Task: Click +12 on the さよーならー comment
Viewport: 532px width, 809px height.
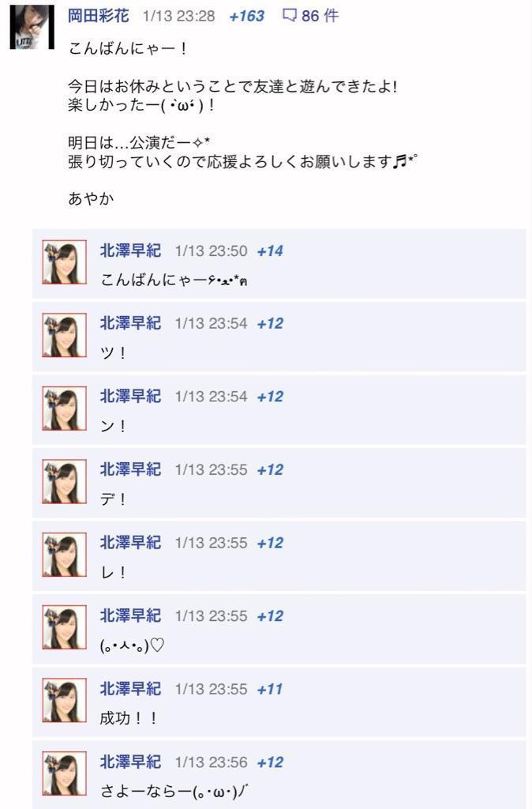Action: click(x=270, y=762)
